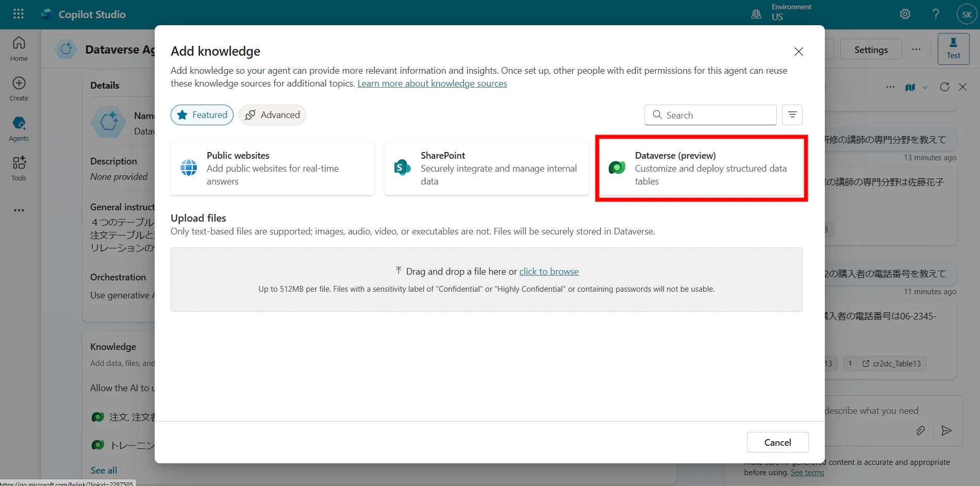The height and width of the screenshot is (486, 980).
Task: Open the cr2dc_Table13 reference chip
Action: pos(891,364)
